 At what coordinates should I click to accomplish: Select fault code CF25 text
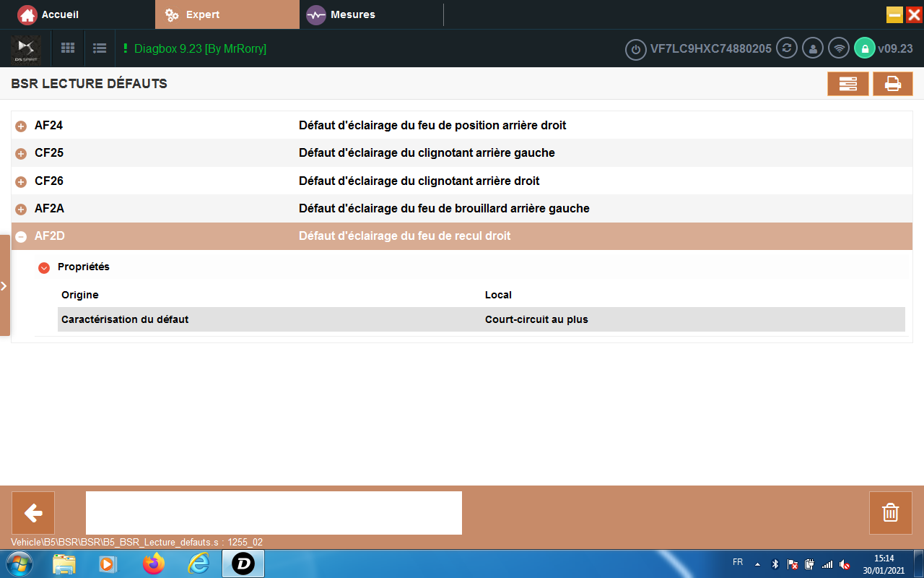[x=49, y=153]
